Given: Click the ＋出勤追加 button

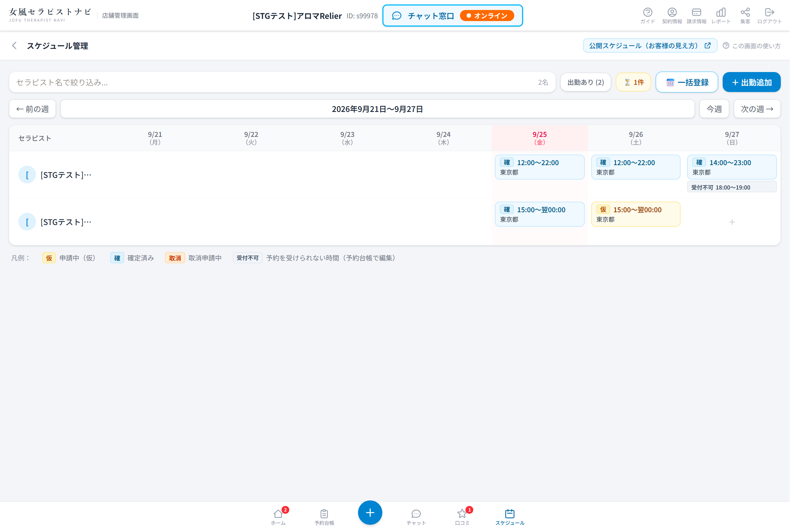Looking at the screenshot, I should [x=759, y=83].
